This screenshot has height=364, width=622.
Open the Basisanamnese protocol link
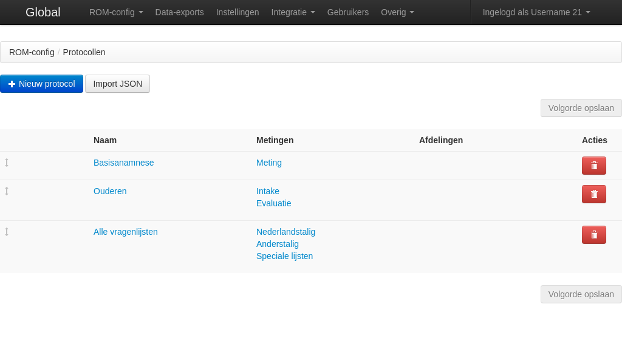click(123, 163)
